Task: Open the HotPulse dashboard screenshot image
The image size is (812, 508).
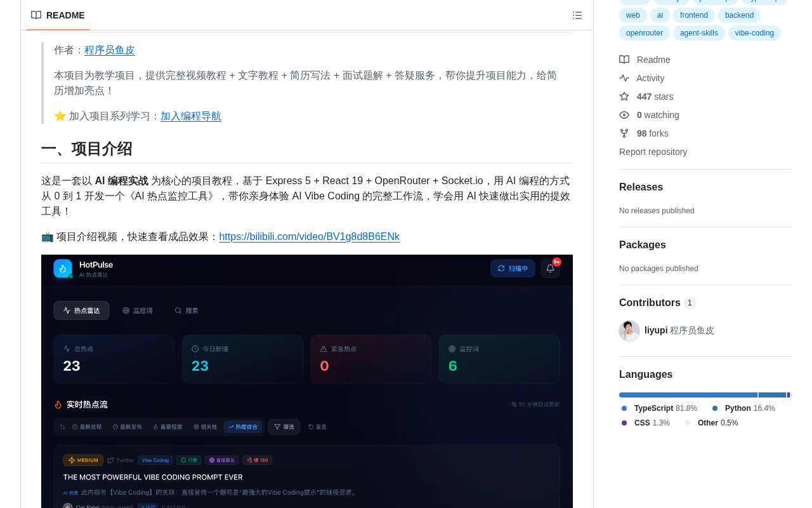Action: 307,381
